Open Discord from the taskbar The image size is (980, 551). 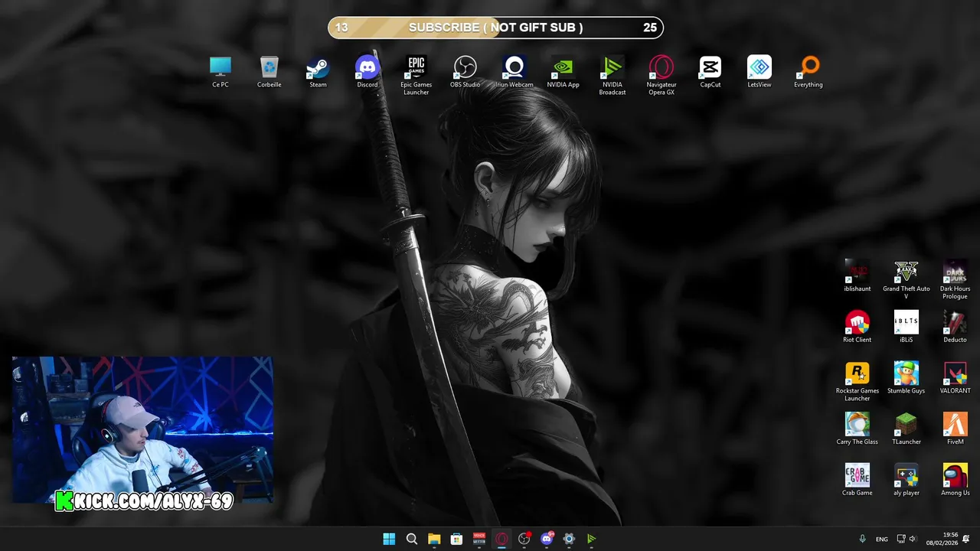point(547,539)
